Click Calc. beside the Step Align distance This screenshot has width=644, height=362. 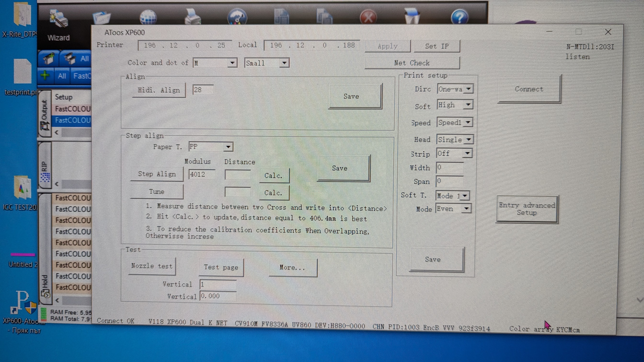coord(274,175)
